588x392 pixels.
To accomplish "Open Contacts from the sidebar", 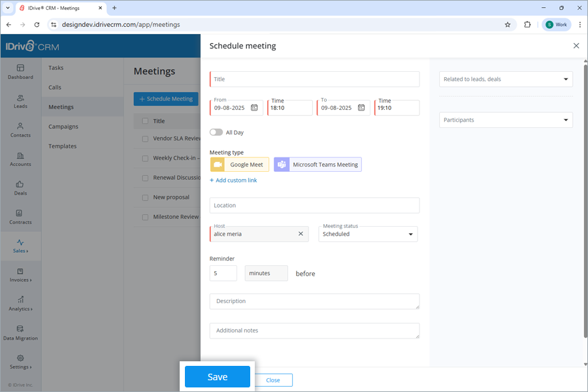I will tap(20, 131).
